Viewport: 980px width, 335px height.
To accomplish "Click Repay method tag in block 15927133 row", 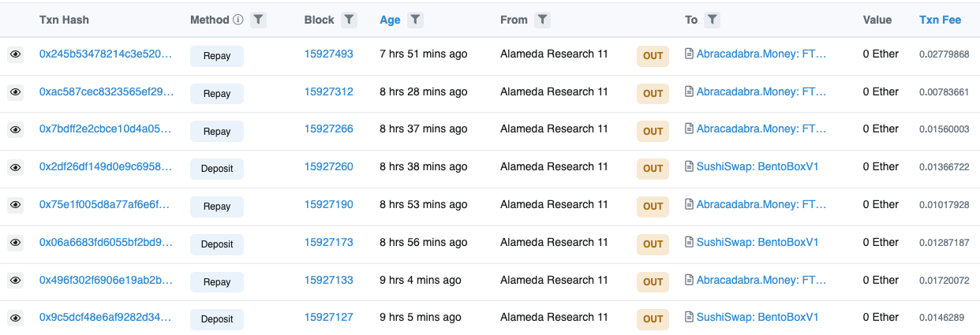I will tap(217, 282).
